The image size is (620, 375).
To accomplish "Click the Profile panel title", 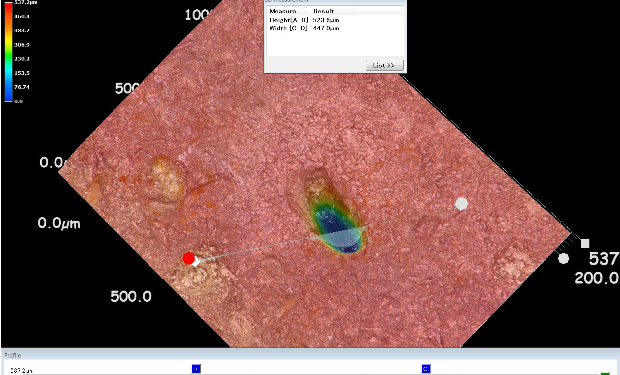I will tap(13, 355).
